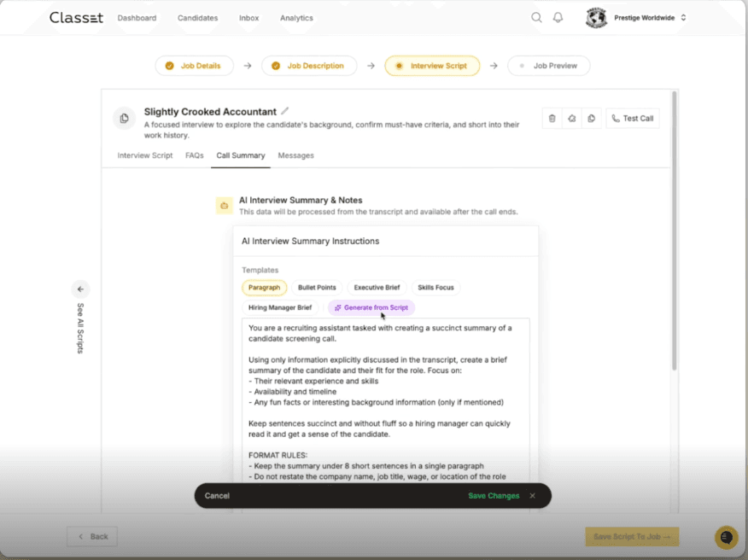This screenshot has width=748, height=560.
Task: Open the chat support bubble
Action: [726, 537]
